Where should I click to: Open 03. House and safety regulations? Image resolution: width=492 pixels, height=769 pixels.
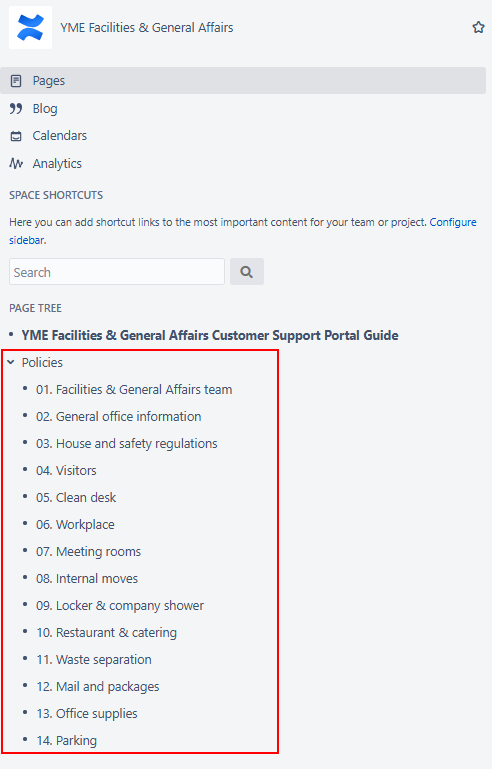pyautogui.click(x=127, y=443)
